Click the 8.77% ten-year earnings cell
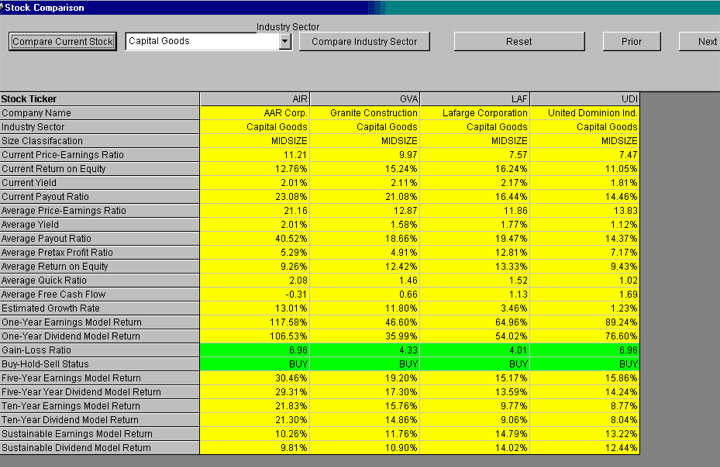 (585, 406)
